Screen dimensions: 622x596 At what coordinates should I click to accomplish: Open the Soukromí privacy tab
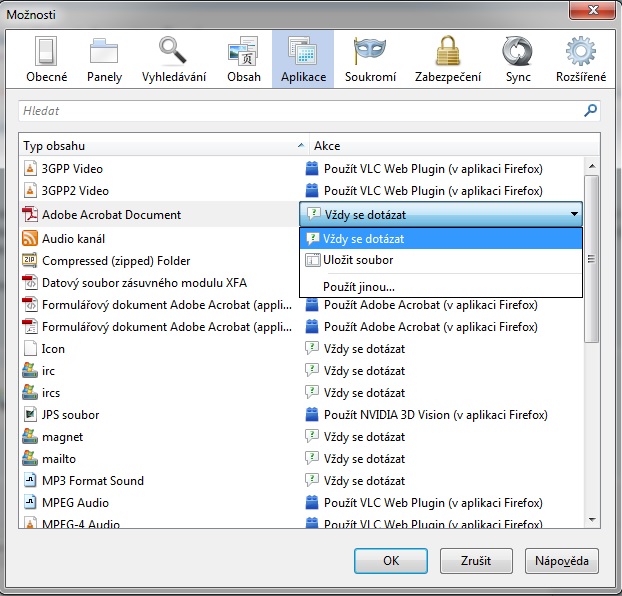click(370, 59)
